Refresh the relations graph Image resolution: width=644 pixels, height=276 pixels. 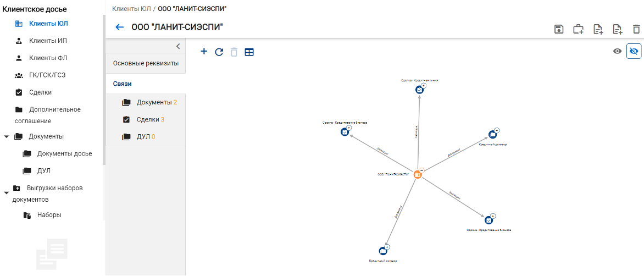219,52
